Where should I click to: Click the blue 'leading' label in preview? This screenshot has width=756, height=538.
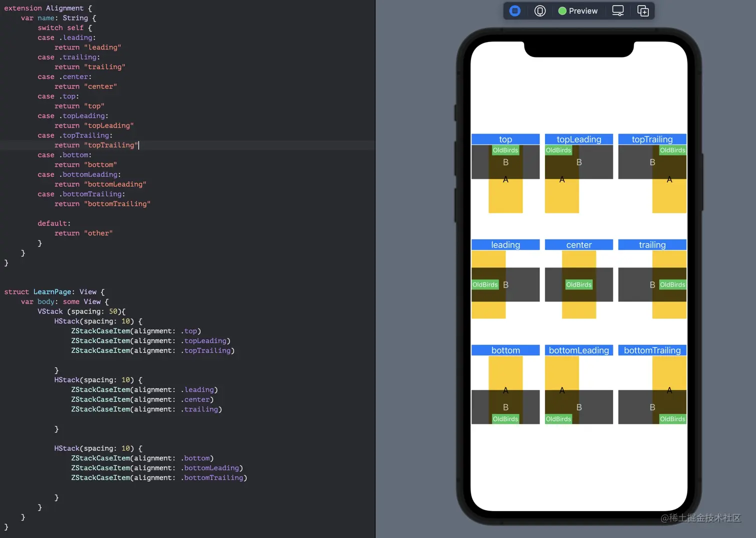click(x=505, y=244)
